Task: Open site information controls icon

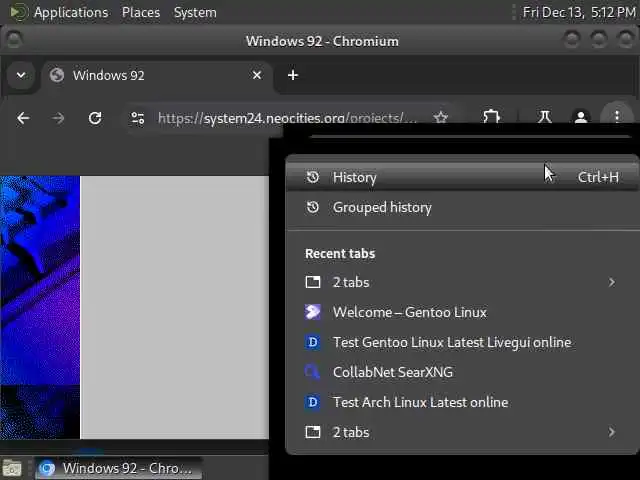Action: click(137, 118)
